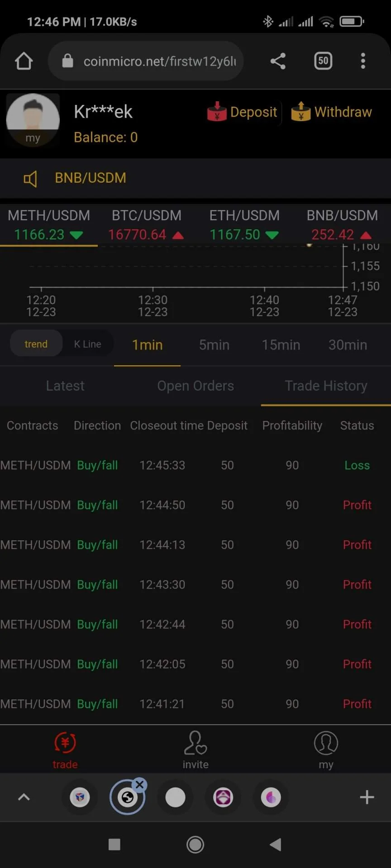Switch chart to K Line mode

(88, 344)
